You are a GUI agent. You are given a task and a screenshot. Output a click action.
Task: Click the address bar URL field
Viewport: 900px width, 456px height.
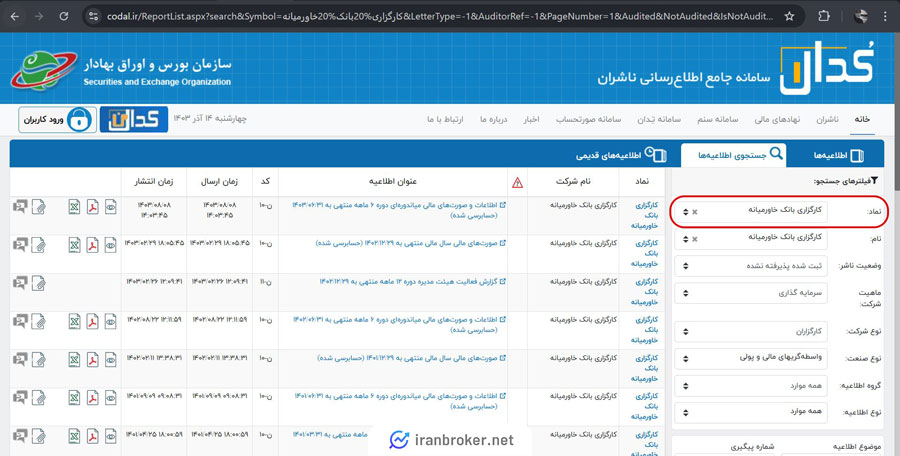[x=440, y=16]
